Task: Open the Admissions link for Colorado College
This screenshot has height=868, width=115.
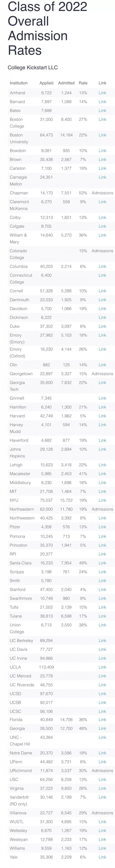Action: [102, 251]
